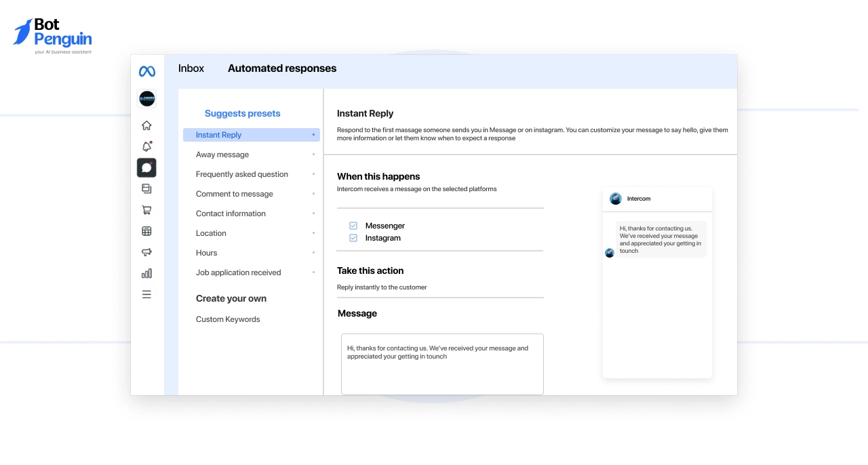Disable the Instagram platform checkbox
This screenshot has width=868, height=465.
(x=353, y=238)
